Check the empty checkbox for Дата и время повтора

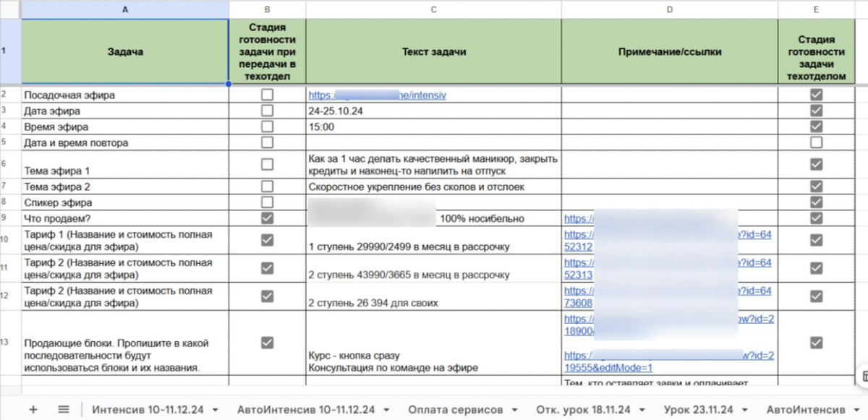pyautogui.click(x=267, y=142)
